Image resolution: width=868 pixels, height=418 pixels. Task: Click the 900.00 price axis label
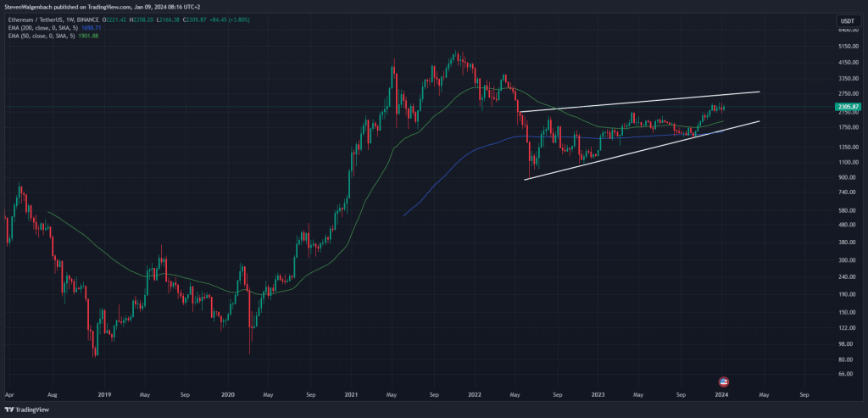click(847, 177)
